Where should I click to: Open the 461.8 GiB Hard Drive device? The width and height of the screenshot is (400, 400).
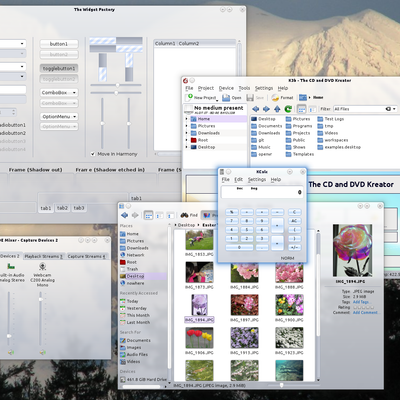143,379
